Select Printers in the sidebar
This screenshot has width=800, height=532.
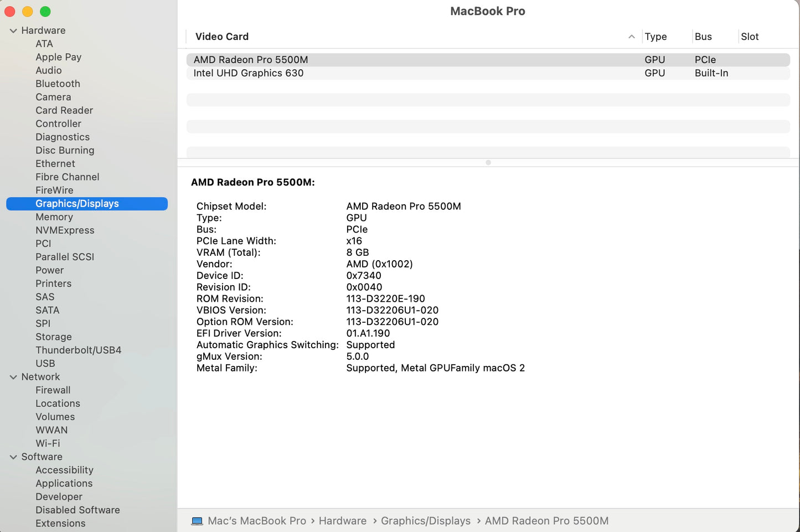pyautogui.click(x=54, y=283)
